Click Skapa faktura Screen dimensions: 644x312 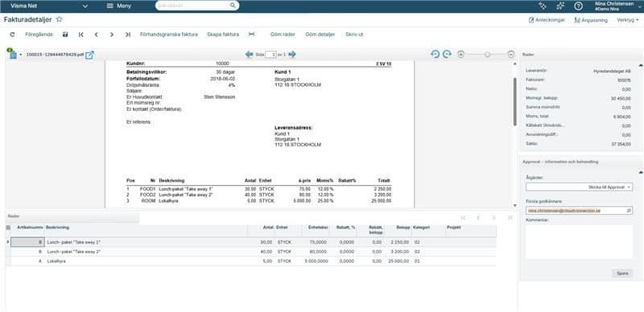point(223,35)
